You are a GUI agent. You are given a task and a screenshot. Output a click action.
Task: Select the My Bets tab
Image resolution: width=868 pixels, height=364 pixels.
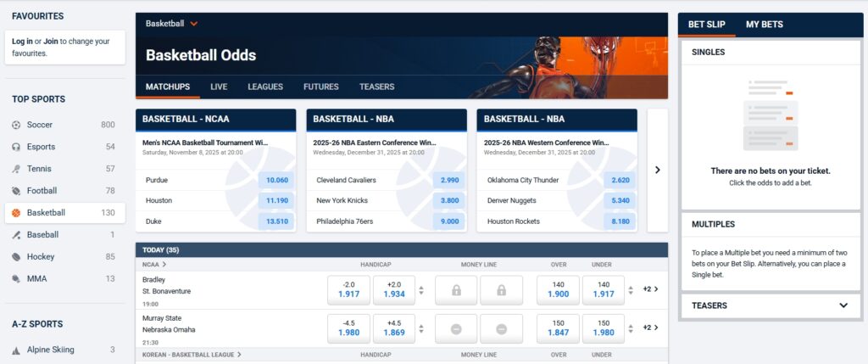pos(765,25)
